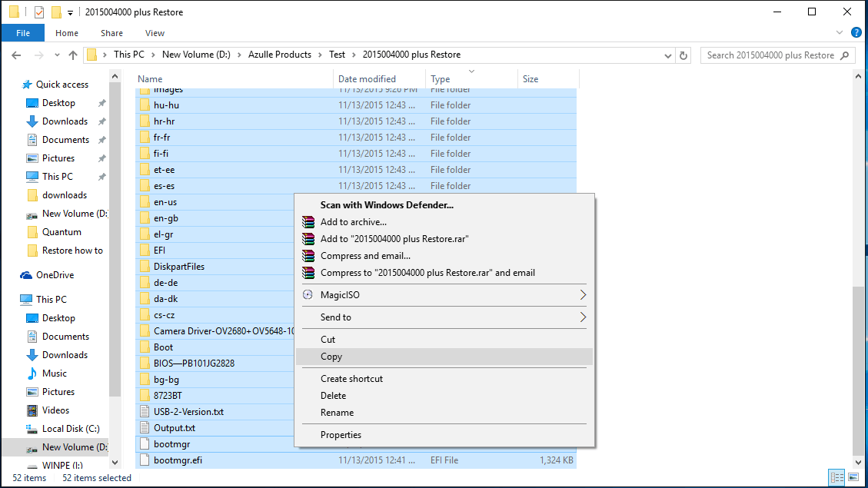Viewport: 868px width, 488px height.
Task: Click Azulle Products in breadcrumb path
Action: pos(279,55)
